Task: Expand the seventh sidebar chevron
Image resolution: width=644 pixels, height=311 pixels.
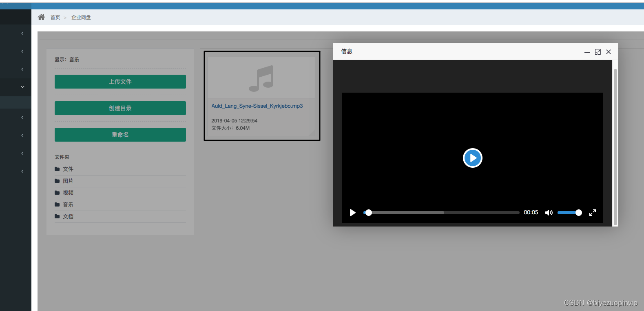Action: point(22,153)
